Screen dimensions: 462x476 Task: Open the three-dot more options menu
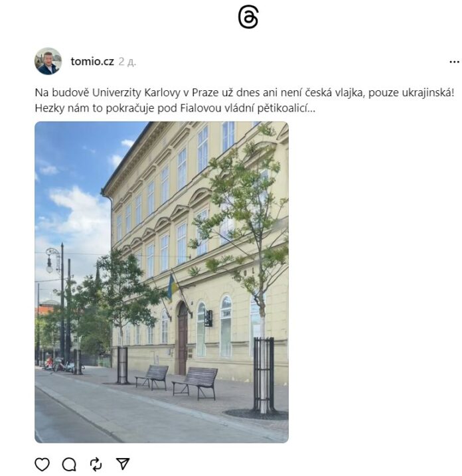coord(454,62)
